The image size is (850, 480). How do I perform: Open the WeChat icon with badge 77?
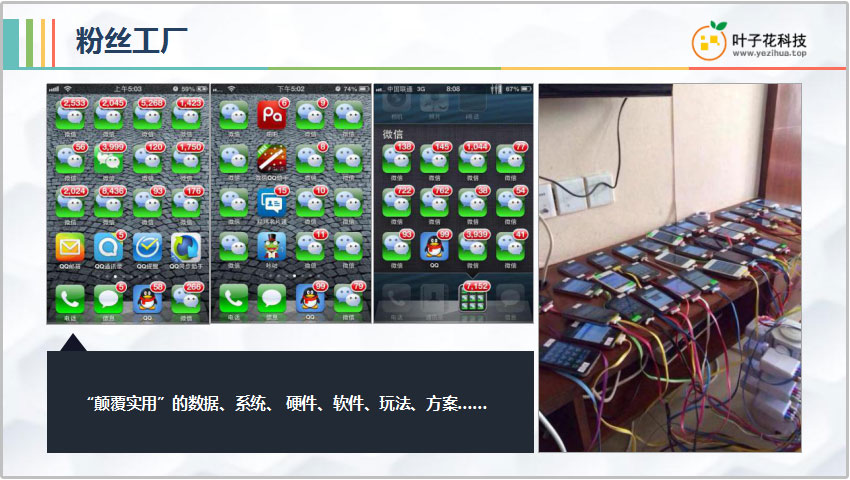pyautogui.click(x=511, y=159)
